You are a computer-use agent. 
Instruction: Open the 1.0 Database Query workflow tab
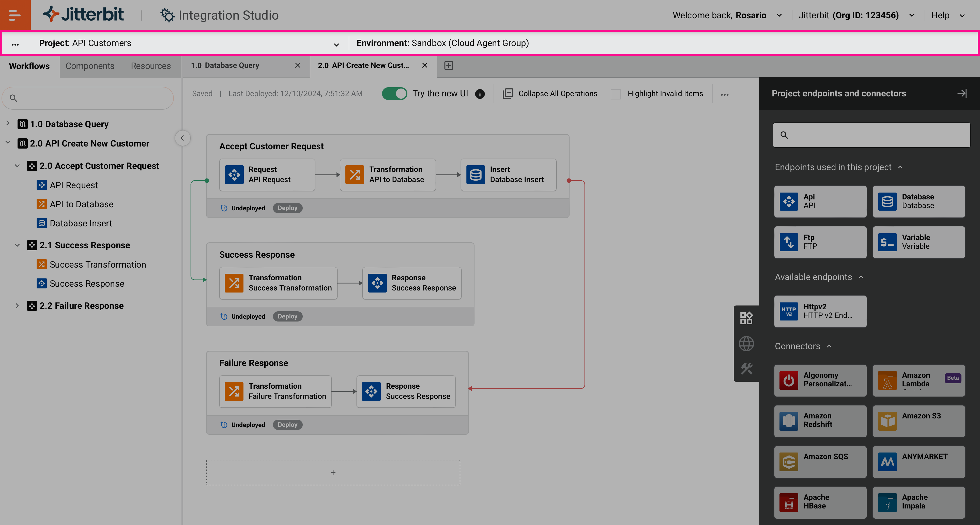click(225, 65)
